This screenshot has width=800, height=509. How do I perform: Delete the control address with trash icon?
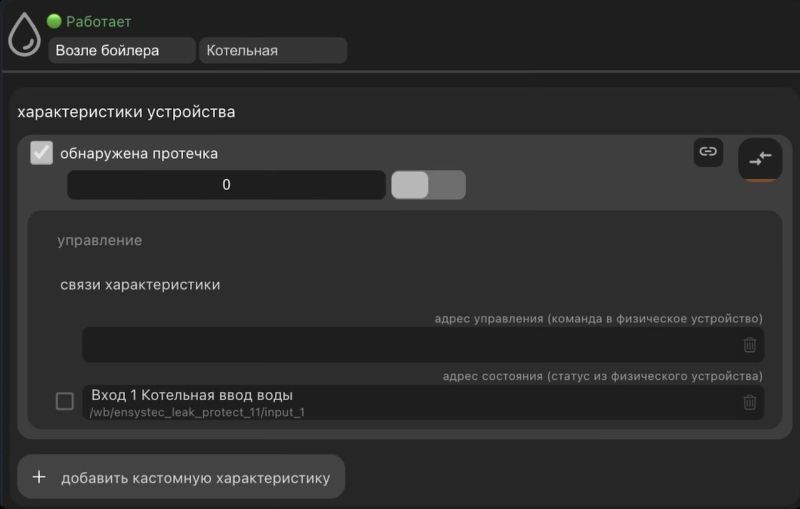[x=749, y=345]
